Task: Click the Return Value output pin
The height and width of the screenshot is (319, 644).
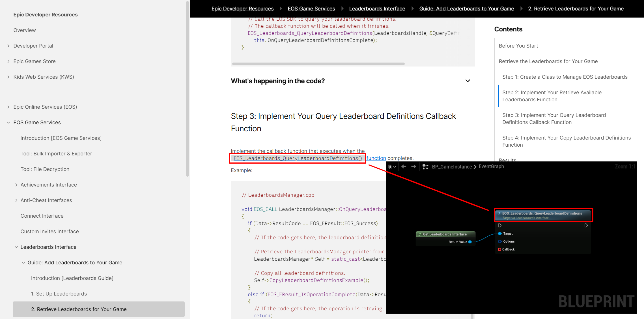Action: pos(470,242)
